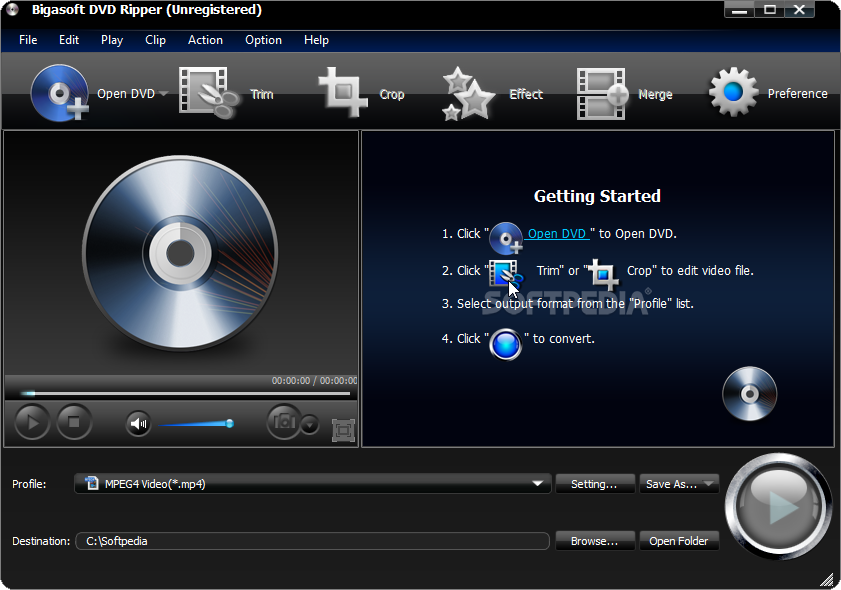Screen dimensions: 841x590
Task: Maximize the Bigasoft DVD Ripper window
Action: [x=770, y=10]
